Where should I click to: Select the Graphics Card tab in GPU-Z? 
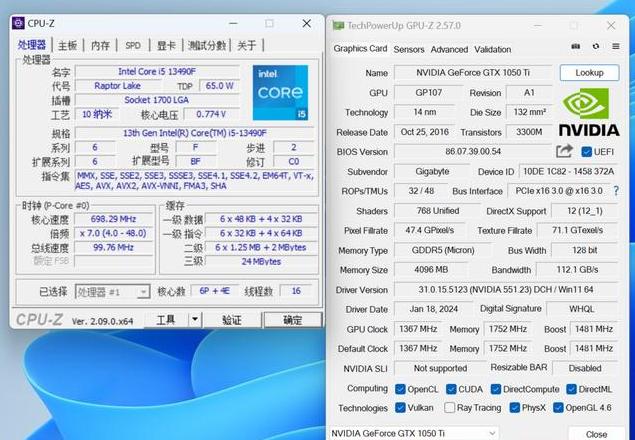[x=360, y=49]
